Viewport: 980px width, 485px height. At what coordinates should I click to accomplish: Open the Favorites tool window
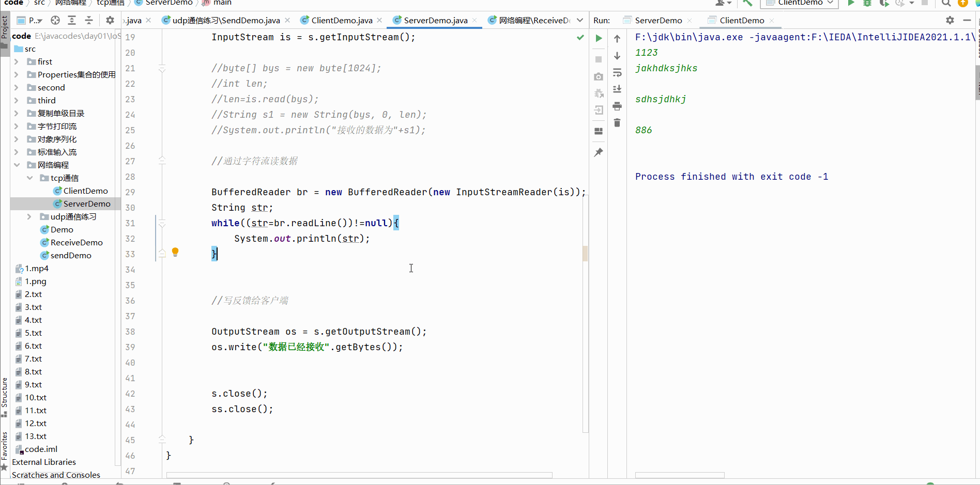pos(5,451)
